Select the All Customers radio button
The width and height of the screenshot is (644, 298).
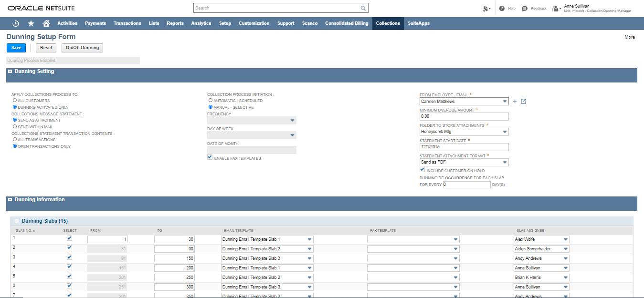pos(15,101)
